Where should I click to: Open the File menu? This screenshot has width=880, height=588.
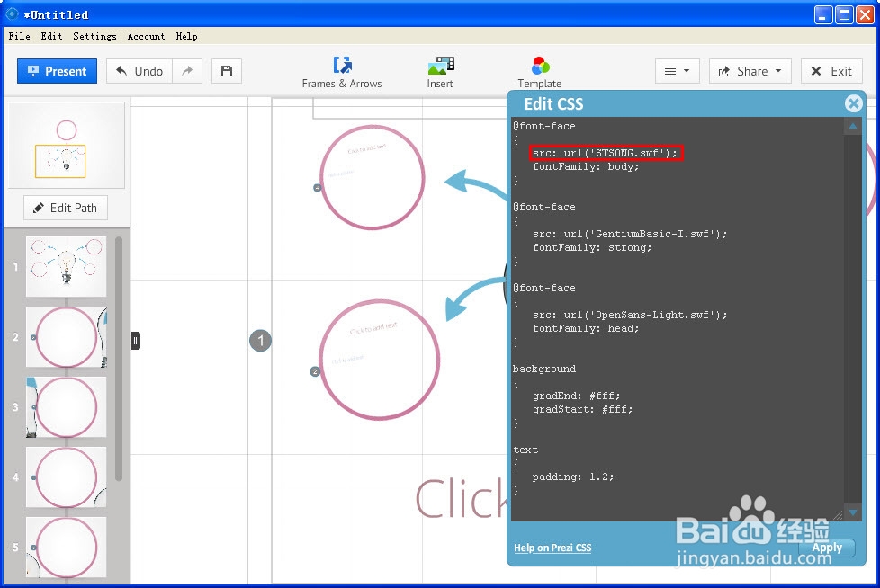click(x=19, y=36)
